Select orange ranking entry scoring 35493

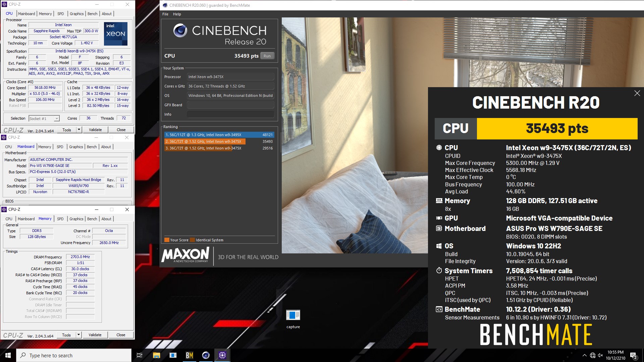(219, 141)
